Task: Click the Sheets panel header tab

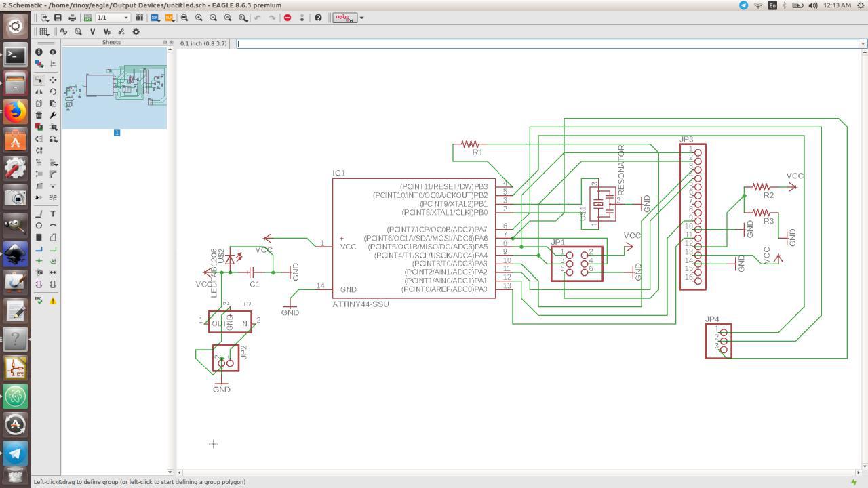Action: pyautogui.click(x=113, y=41)
